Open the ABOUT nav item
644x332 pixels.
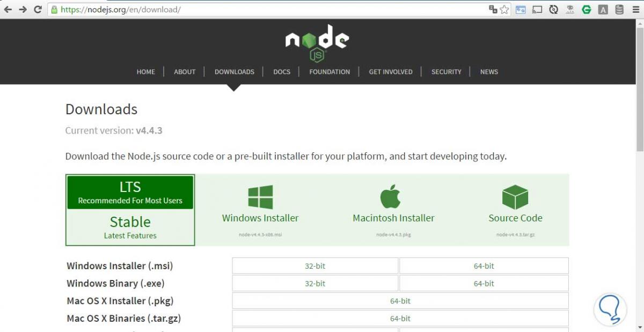(x=185, y=72)
